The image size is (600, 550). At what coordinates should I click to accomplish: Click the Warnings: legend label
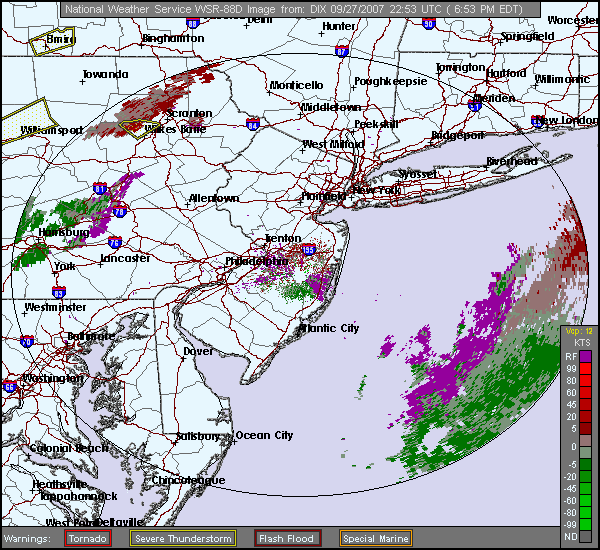click(27, 539)
